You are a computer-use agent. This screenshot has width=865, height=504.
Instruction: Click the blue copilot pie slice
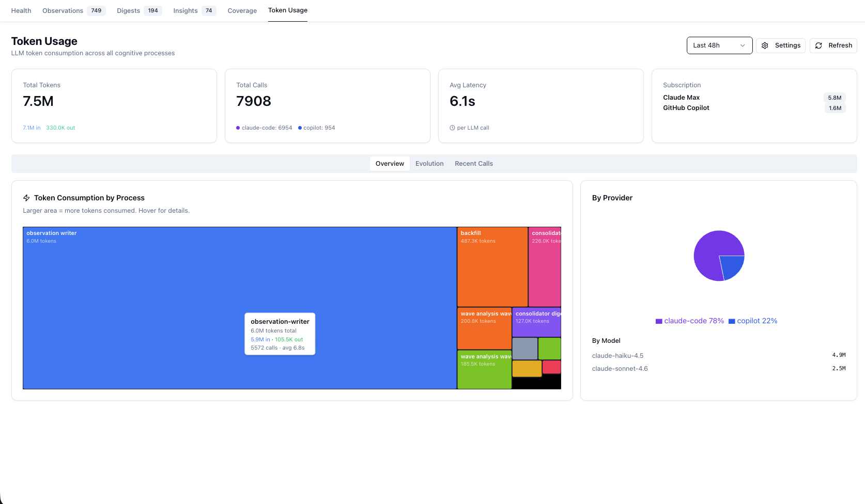[732, 266]
